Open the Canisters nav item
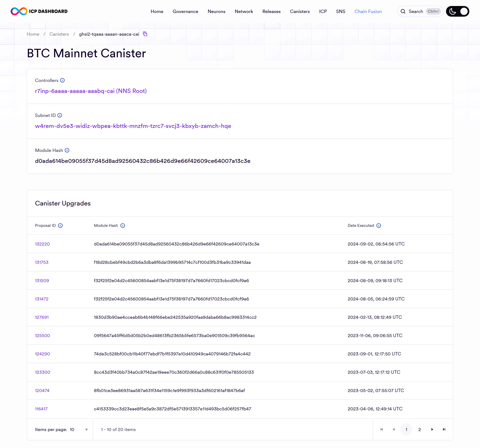This screenshot has width=480, height=448. [300, 11]
